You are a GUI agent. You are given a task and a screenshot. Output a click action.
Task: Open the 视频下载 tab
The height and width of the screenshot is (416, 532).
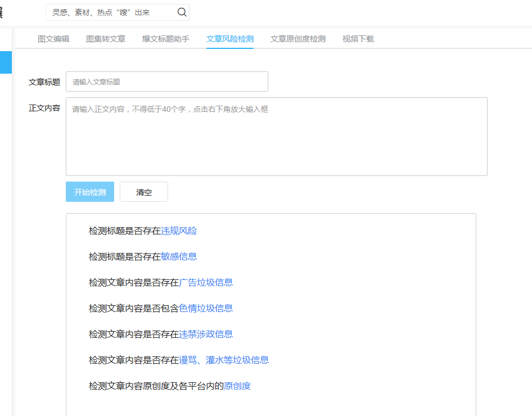coord(358,39)
